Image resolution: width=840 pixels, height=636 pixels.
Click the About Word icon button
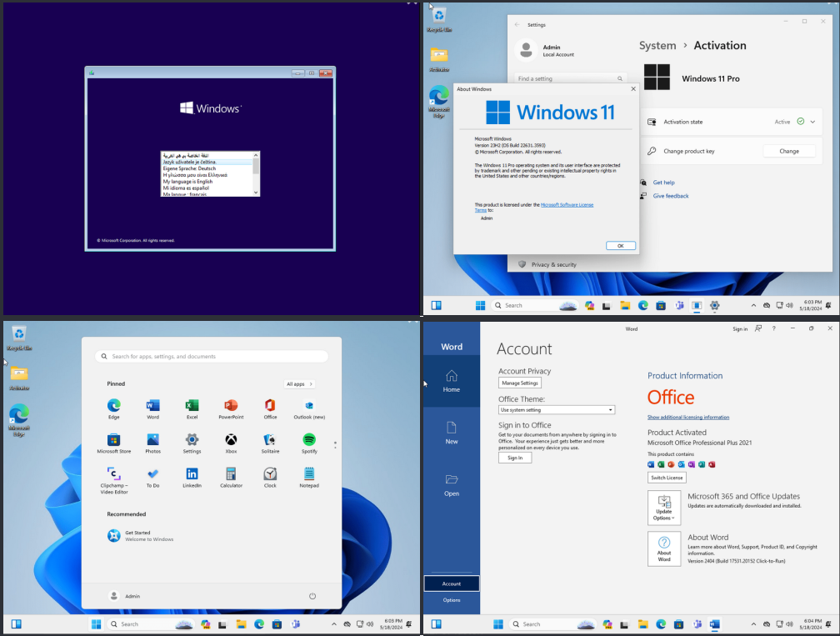click(663, 548)
